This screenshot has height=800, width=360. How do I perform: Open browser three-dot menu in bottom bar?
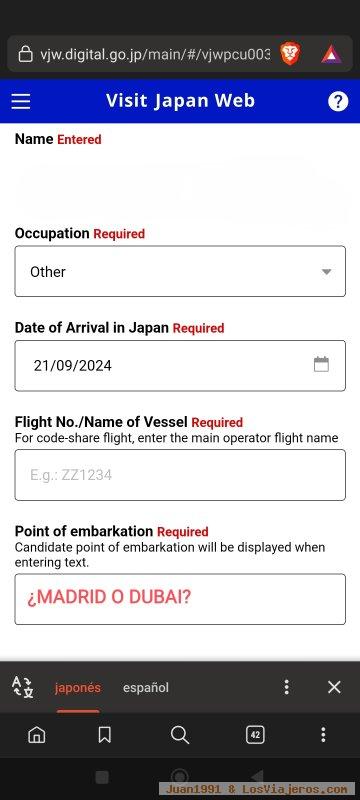pyautogui.click(x=323, y=735)
